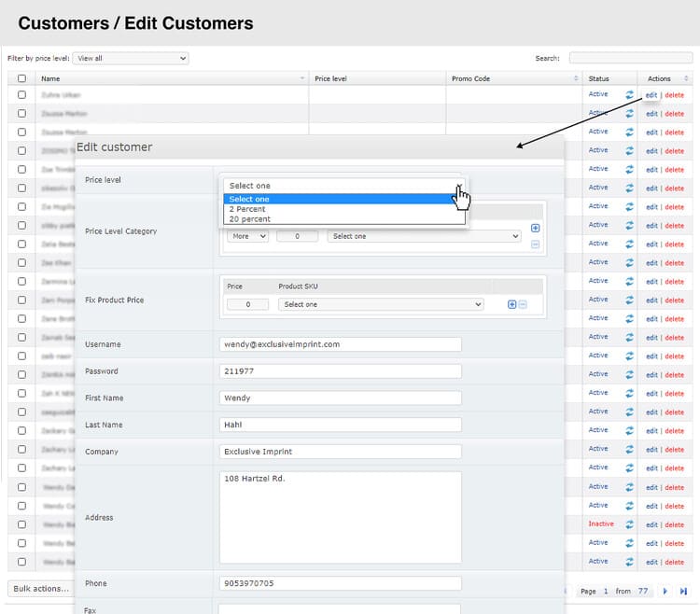
Task: Go to the next page arrow
Action: tap(665, 592)
